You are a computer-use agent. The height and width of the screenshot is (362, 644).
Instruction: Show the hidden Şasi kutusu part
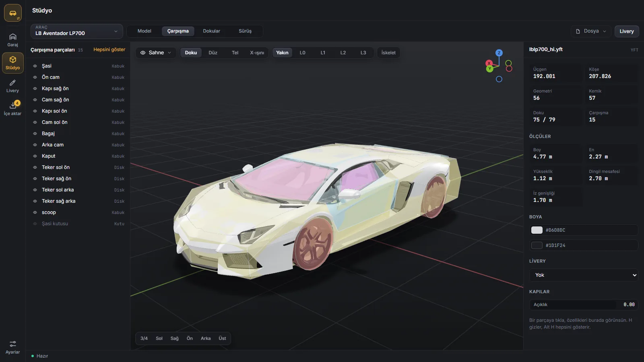click(35, 224)
